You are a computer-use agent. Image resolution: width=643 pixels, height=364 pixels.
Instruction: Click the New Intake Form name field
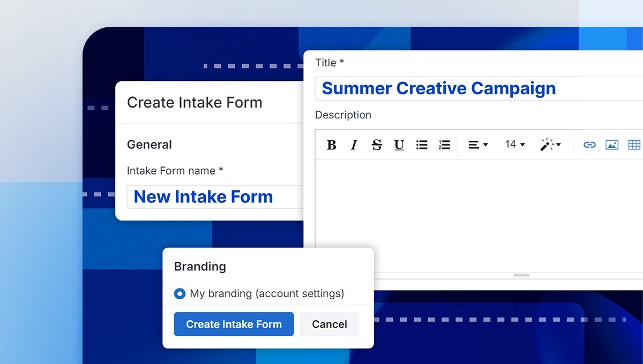pos(214,197)
